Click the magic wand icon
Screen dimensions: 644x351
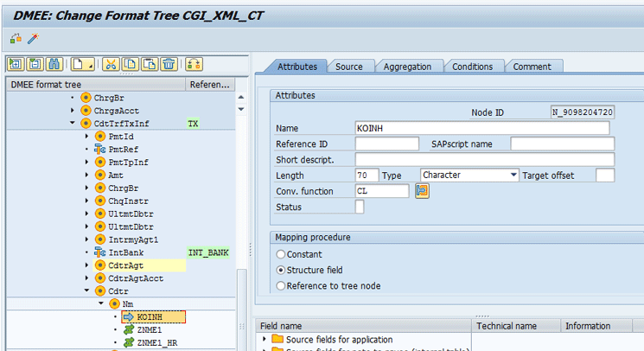point(33,39)
